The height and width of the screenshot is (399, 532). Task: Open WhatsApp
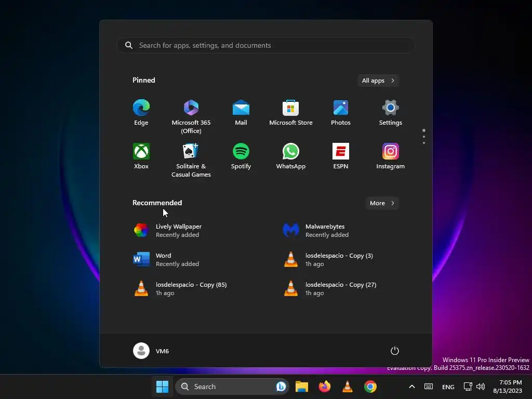291,156
